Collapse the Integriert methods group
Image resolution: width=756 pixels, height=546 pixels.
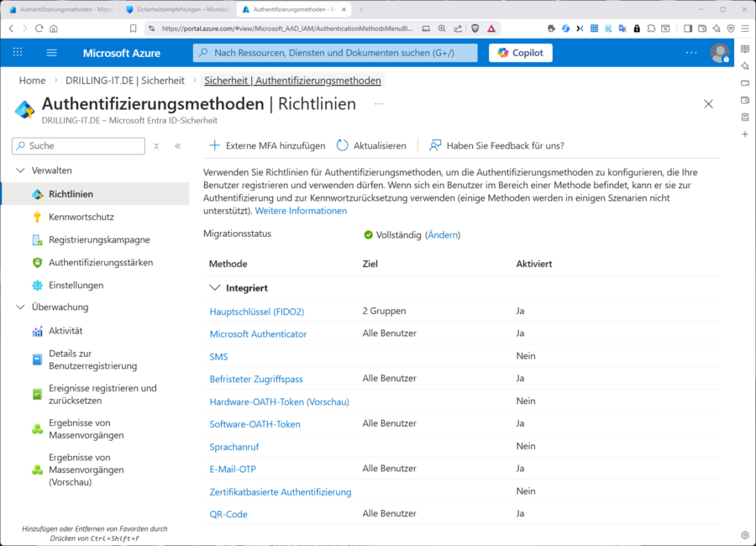pos(215,286)
